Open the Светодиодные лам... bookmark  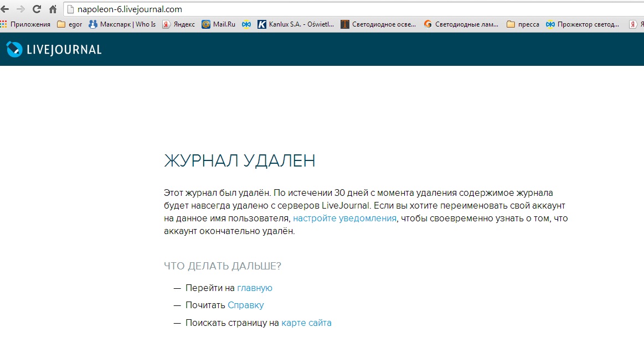[461, 24]
